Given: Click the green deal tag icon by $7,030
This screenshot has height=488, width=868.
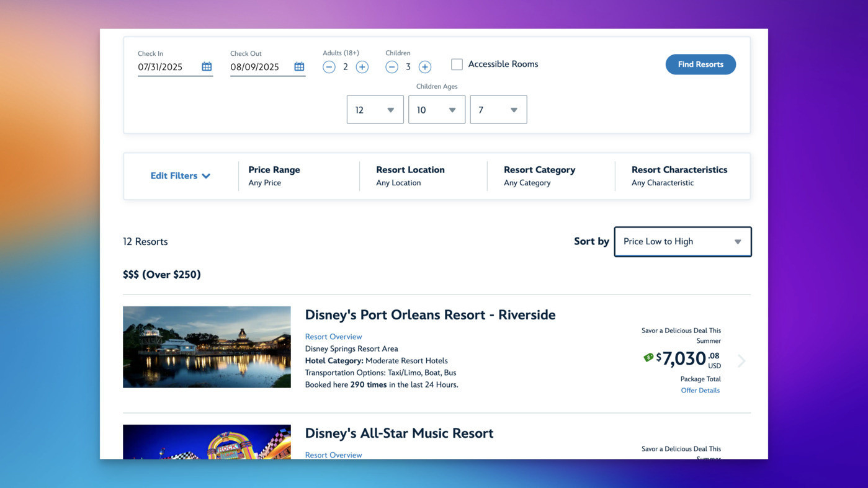Looking at the screenshot, I should [x=648, y=357].
